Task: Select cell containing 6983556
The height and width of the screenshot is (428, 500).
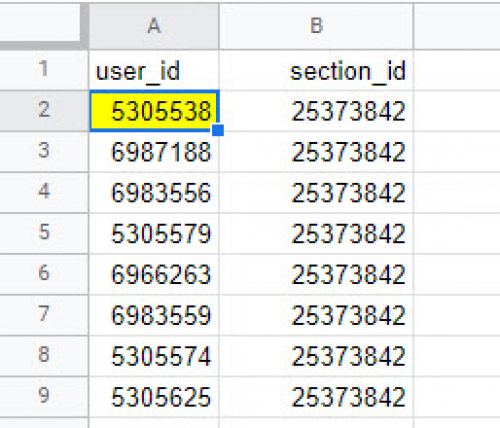Action: [x=154, y=192]
